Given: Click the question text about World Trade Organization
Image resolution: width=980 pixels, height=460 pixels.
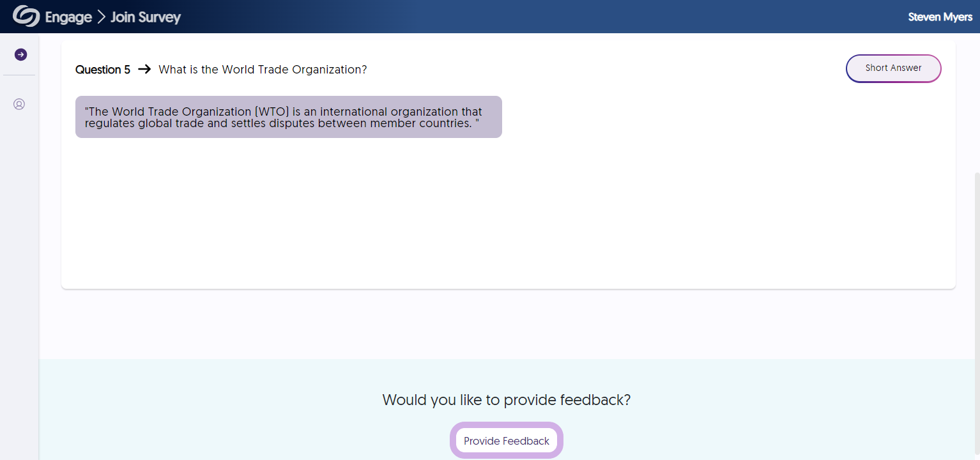Looking at the screenshot, I should coord(263,70).
